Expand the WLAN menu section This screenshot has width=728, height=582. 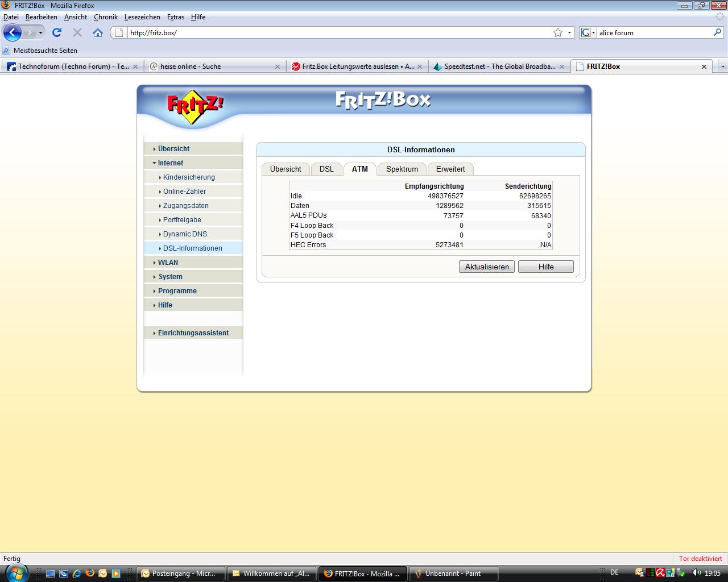click(x=168, y=263)
